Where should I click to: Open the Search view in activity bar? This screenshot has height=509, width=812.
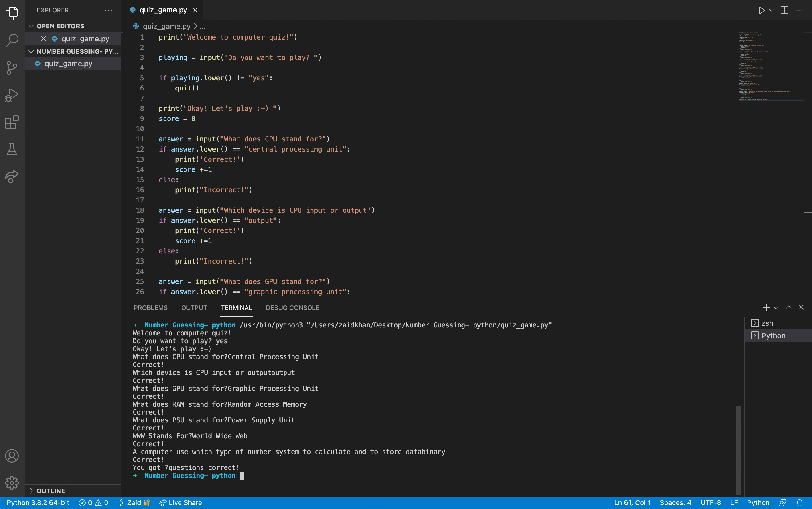click(12, 40)
